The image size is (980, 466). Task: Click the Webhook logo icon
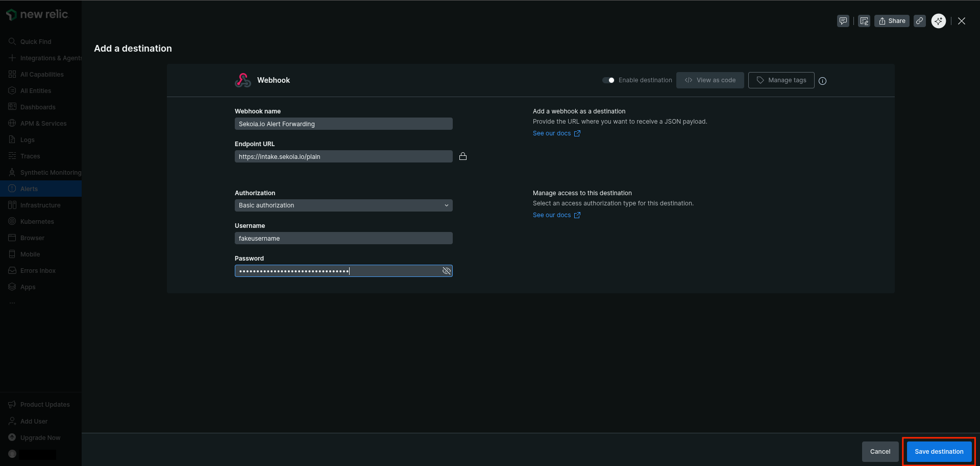tap(243, 80)
